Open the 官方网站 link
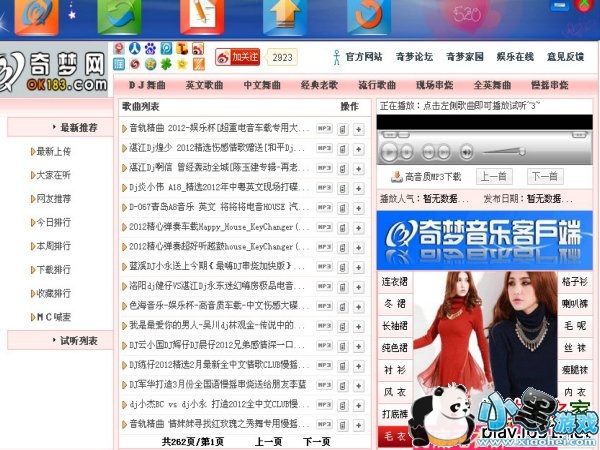 coord(364,57)
